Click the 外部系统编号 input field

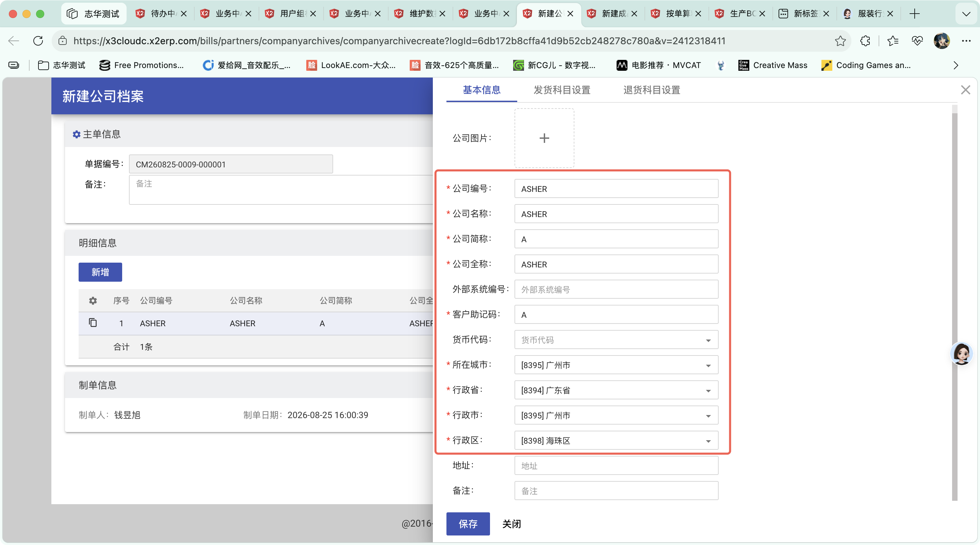(x=616, y=290)
